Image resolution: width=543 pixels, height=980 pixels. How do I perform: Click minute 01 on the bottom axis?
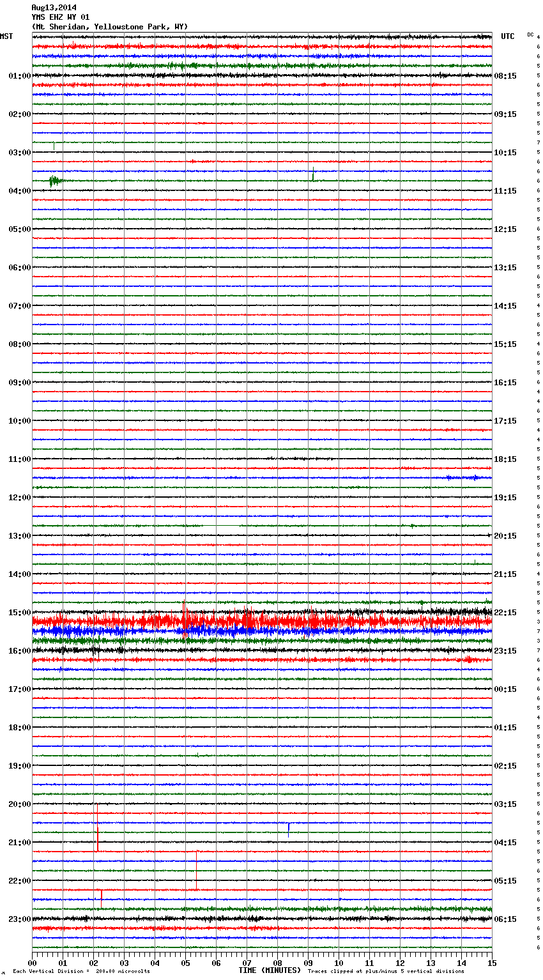pyautogui.click(x=63, y=963)
